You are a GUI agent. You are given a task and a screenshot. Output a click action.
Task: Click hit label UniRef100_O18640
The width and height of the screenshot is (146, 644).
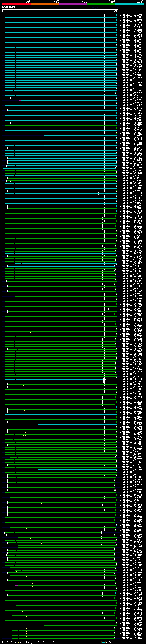point(131,248)
